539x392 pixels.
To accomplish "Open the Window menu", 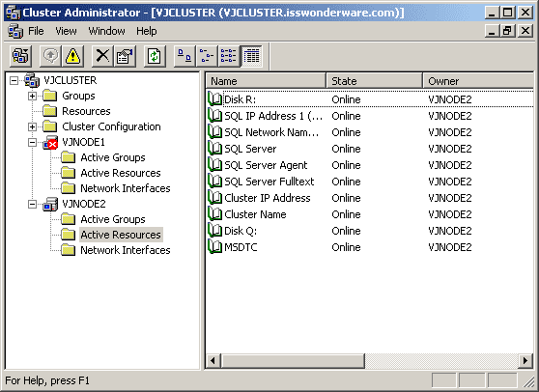I will 106,31.
